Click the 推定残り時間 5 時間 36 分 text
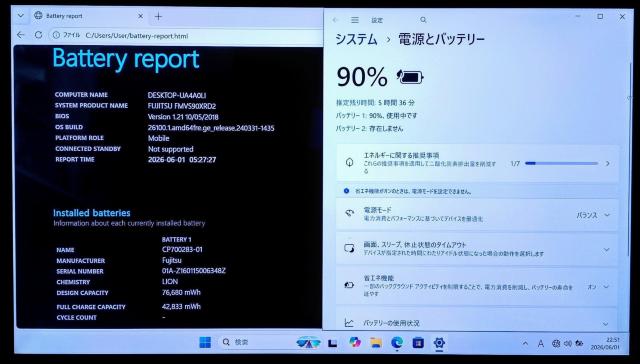 click(376, 102)
